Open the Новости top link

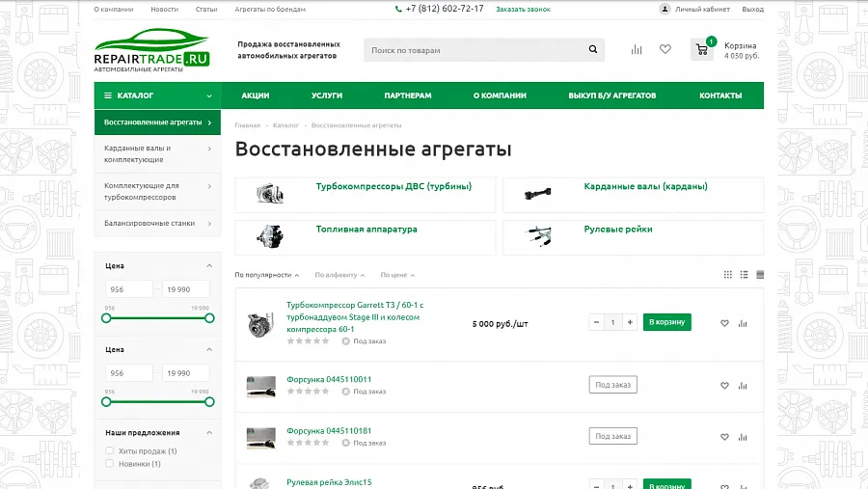coord(164,9)
